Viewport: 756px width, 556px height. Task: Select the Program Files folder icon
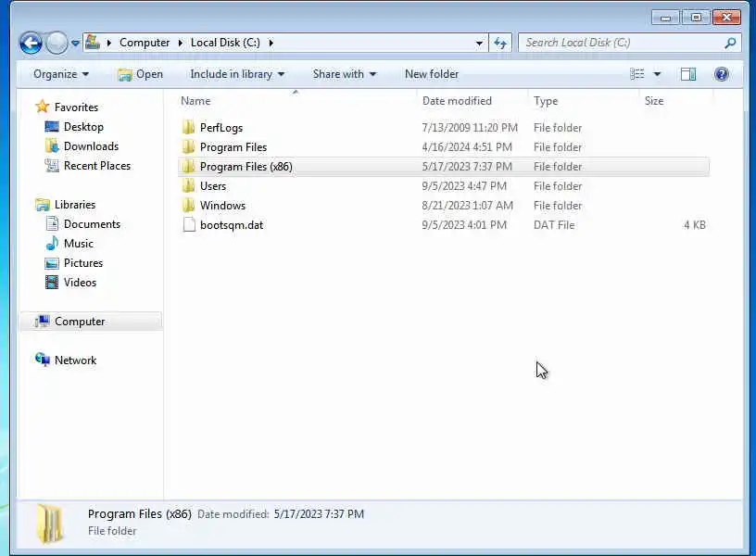pos(188,146)
